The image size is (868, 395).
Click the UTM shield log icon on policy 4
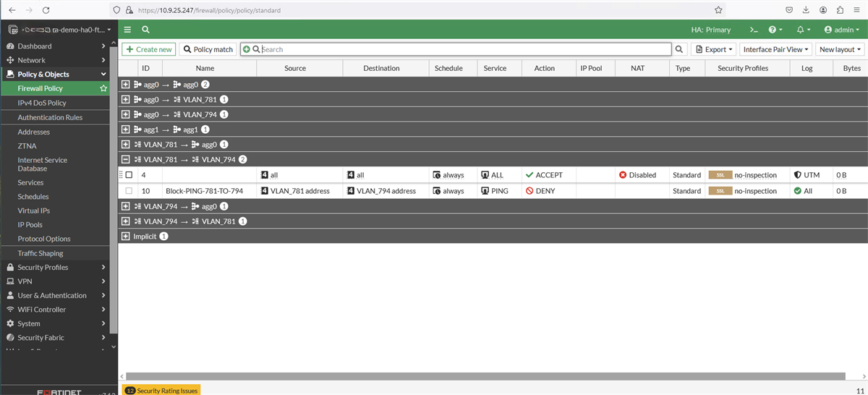click(x=798, y=175)
